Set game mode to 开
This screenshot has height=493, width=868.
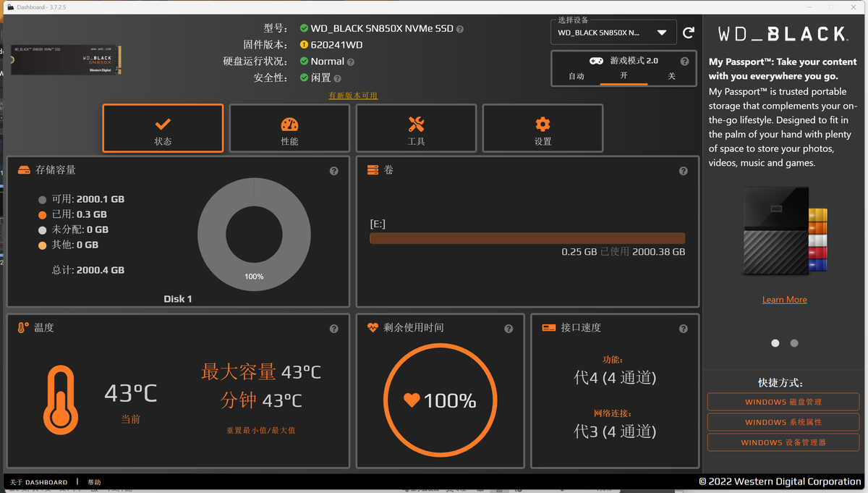624,76
